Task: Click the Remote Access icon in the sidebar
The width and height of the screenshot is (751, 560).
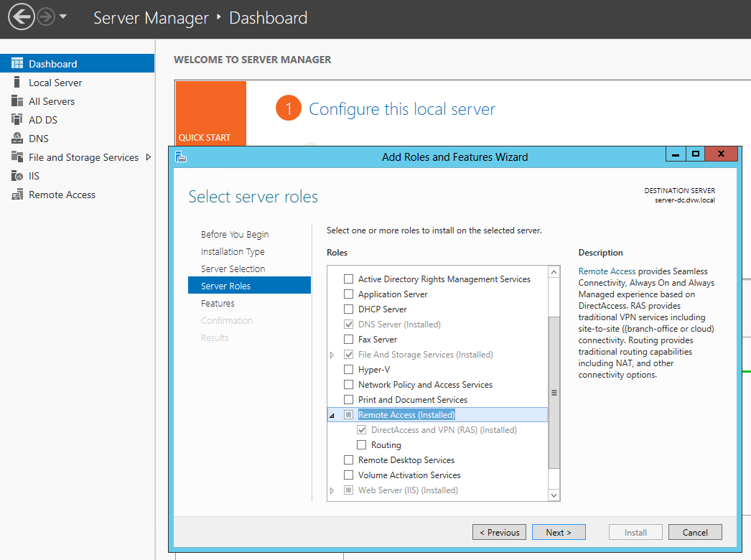Action: (17, 194)
